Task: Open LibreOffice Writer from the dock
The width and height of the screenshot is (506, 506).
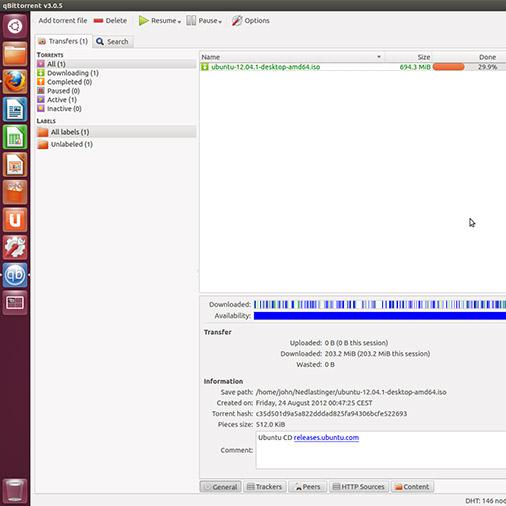Action: pos(15,109)
